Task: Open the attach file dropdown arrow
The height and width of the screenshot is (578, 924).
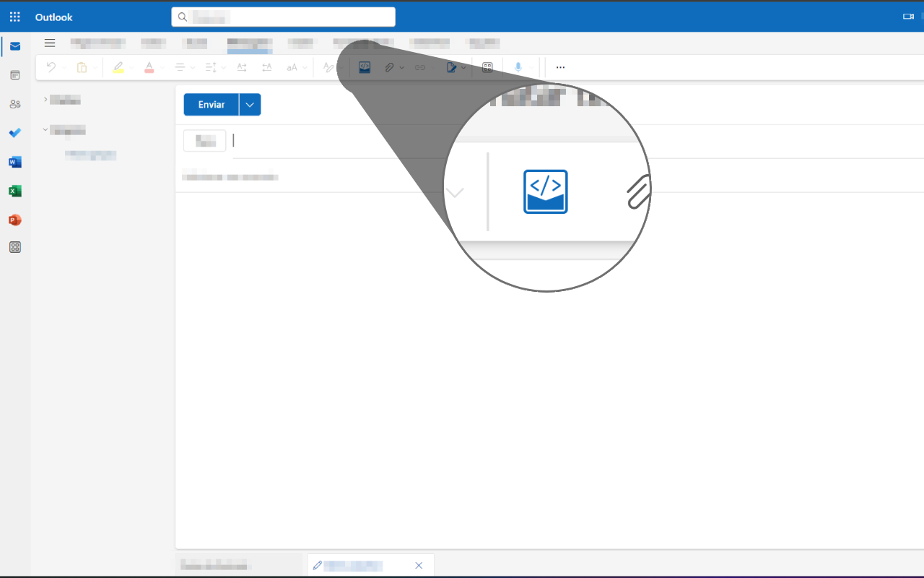Action: click(401, 67)
